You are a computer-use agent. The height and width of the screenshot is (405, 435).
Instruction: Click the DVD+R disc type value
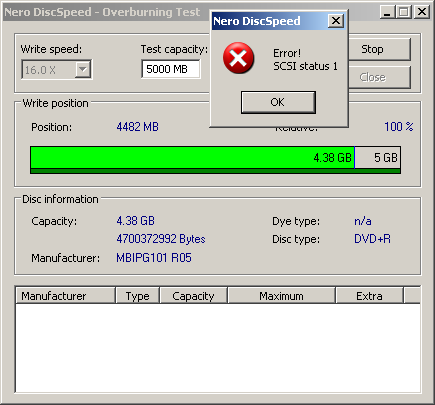372,239
